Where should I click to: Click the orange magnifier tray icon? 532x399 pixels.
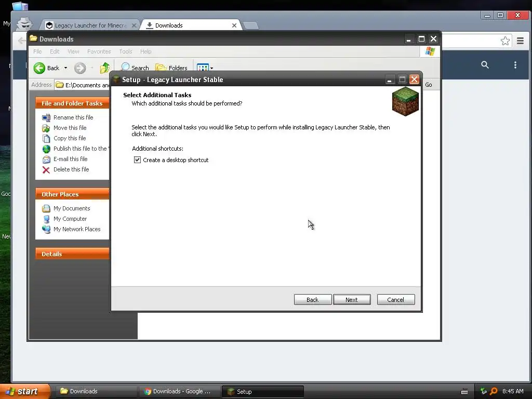[494, 391]
